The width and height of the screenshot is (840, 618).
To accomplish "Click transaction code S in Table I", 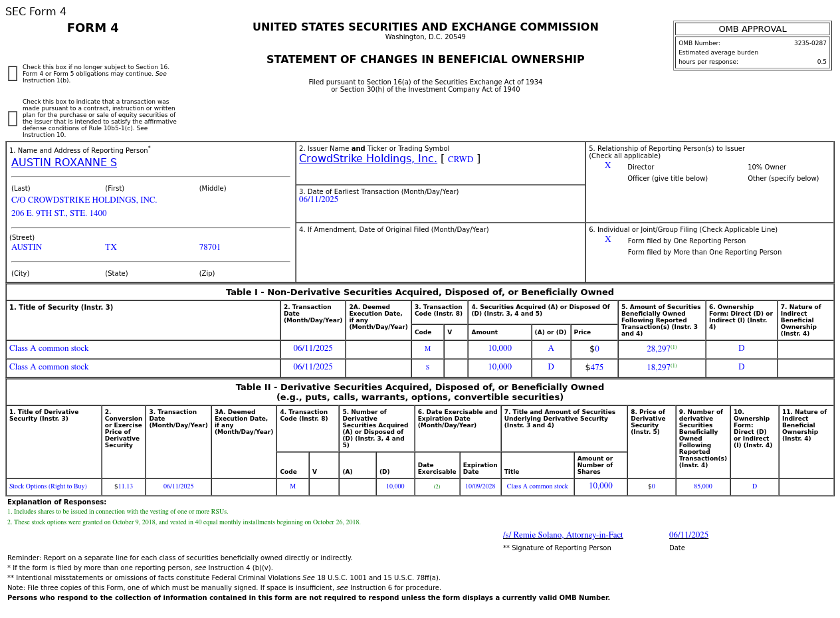I will coord(427,367).
